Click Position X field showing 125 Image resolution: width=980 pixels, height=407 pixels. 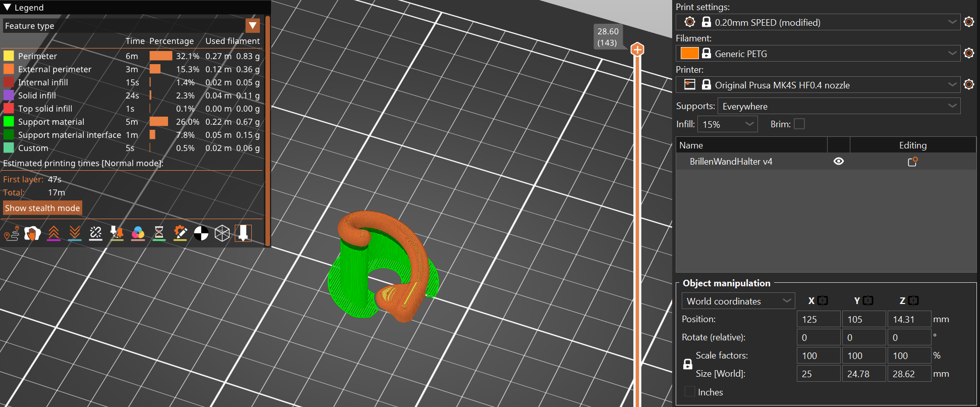pos(819,319)
